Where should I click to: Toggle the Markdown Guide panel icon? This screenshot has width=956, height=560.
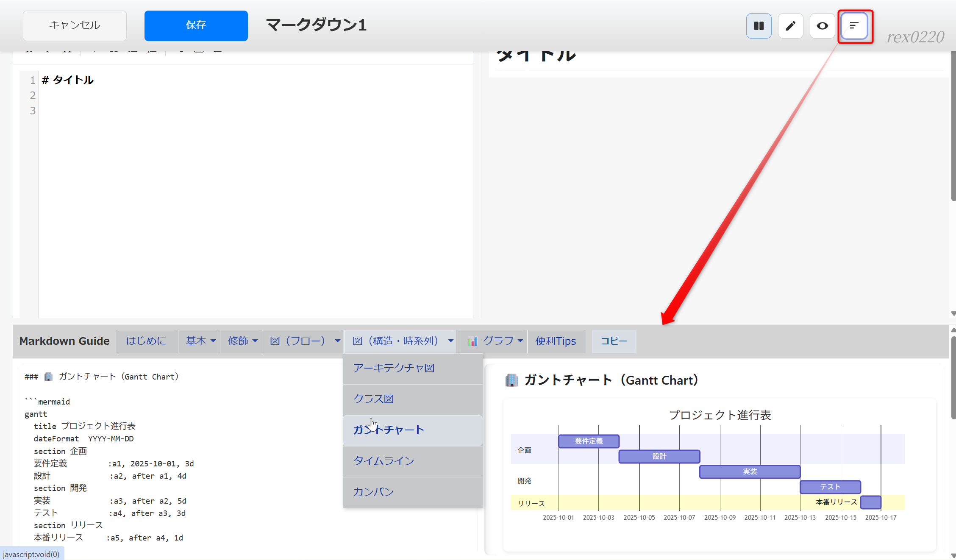click(854, 26)
